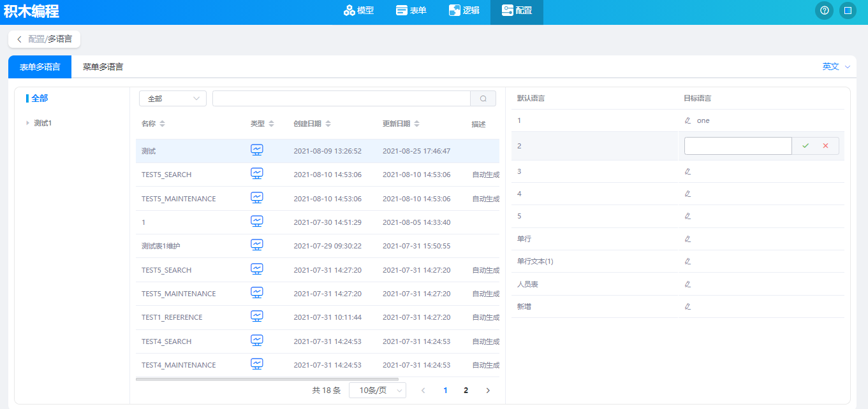868x409 pixels.
Task: Expand the 测试1 tree node
Action: pos(27,123)
